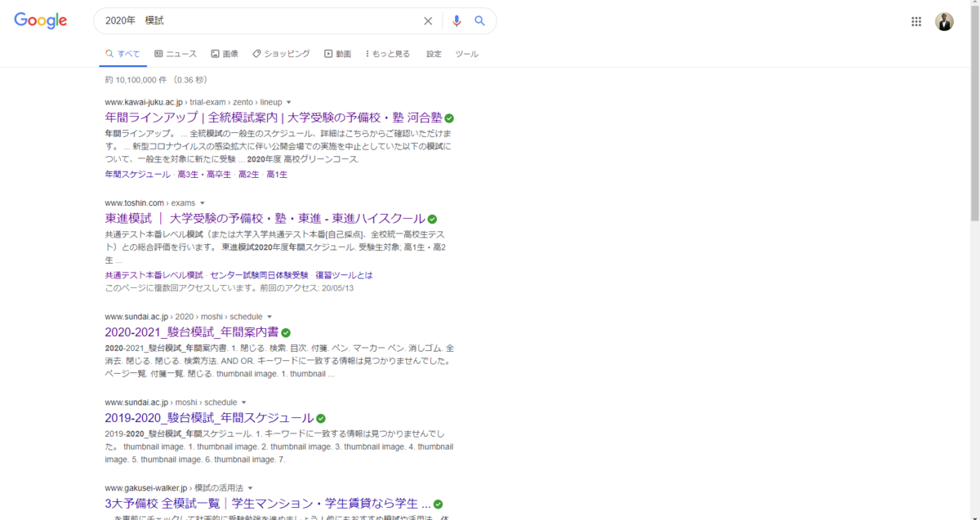The width and height of the screenshot is (980, 520).
Task: Open 設定 search settings
Action: [434, 54]
